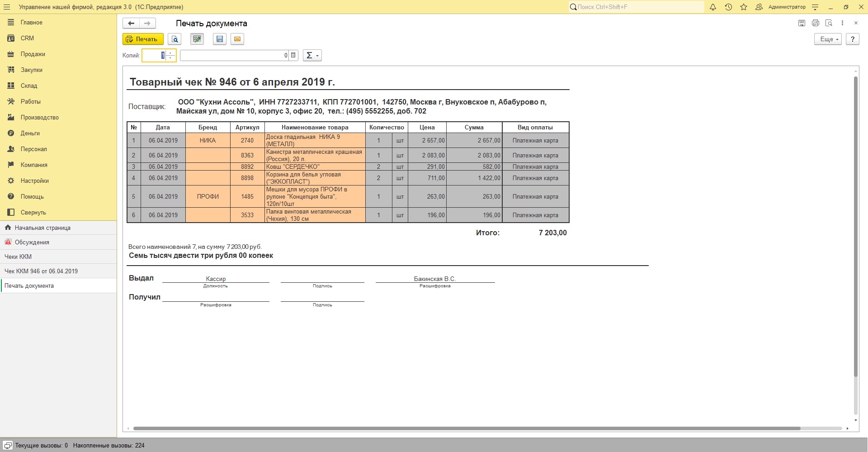Toggle document editing mode icon

197,39
